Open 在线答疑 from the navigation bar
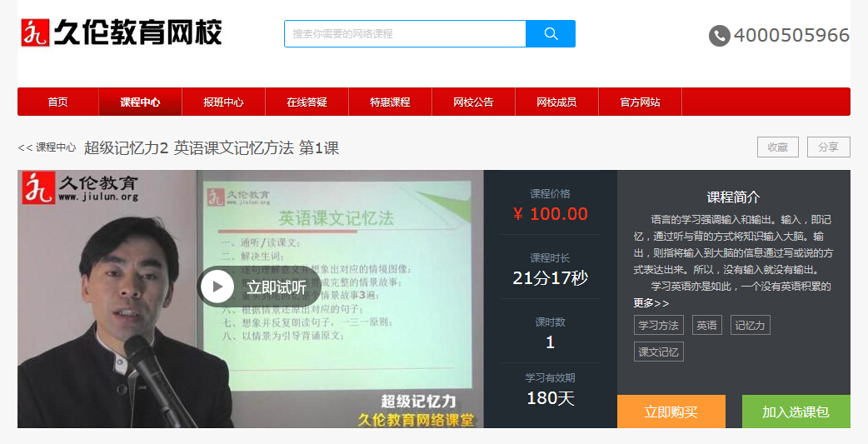The height and width of the screenshot is (444, 868). tap(307, 102)
